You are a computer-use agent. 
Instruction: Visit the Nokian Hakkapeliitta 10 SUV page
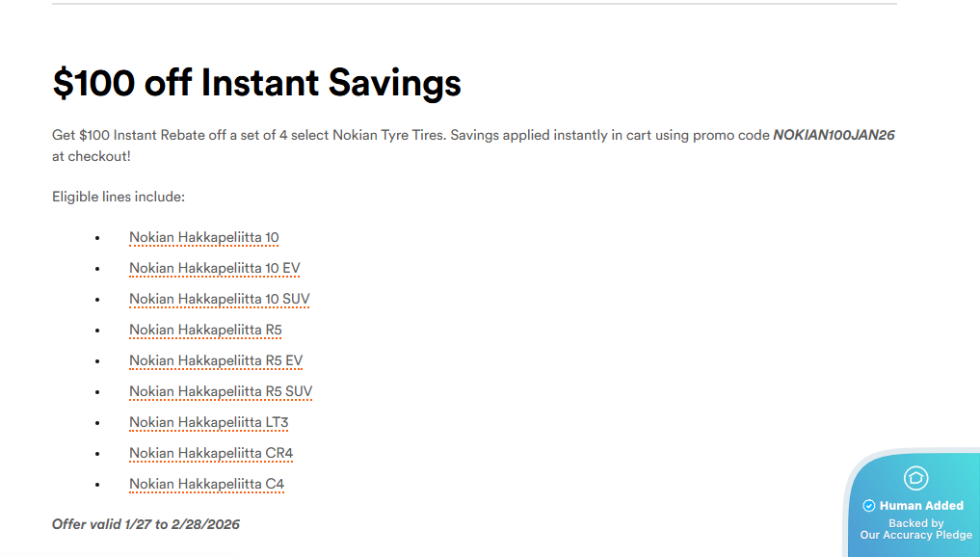click(219, 299)
